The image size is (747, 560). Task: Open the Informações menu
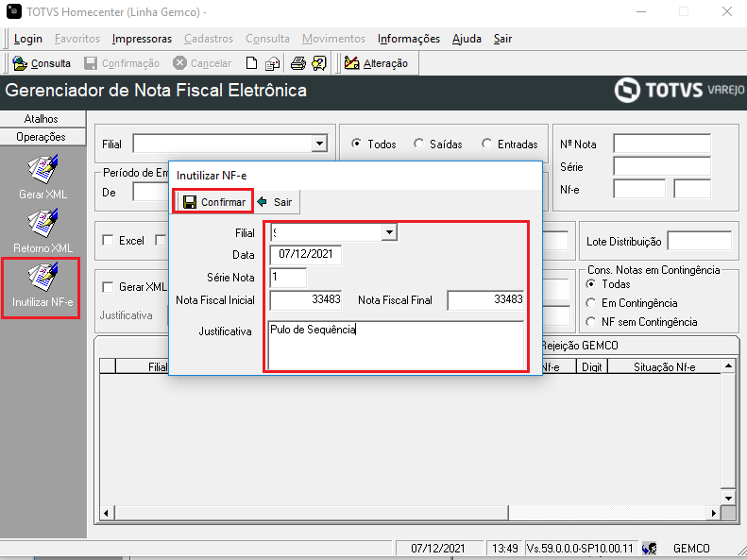coord(409,39)
